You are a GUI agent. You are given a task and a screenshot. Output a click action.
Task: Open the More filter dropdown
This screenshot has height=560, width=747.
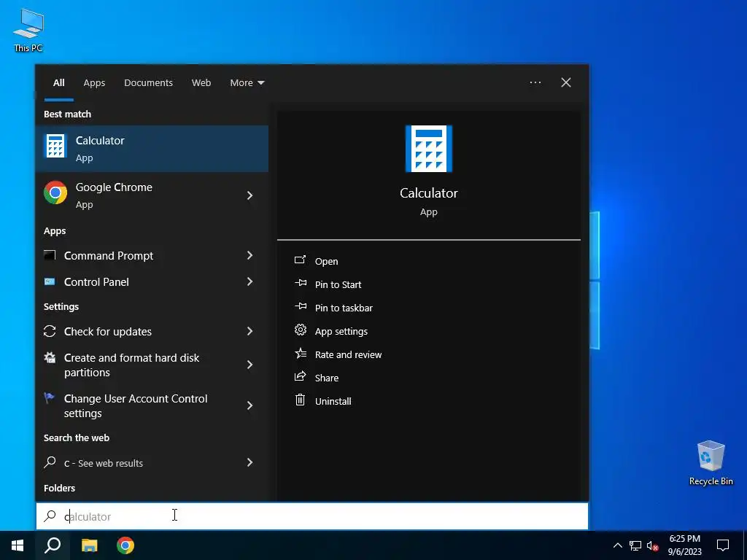tap(247, 83)
